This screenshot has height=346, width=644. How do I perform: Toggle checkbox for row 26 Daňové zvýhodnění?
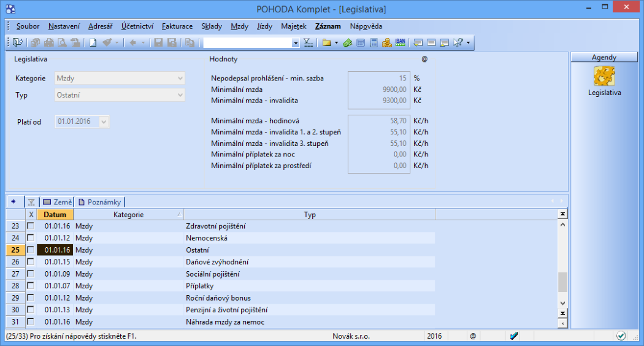pyautogui.click(x=31, y=262)
